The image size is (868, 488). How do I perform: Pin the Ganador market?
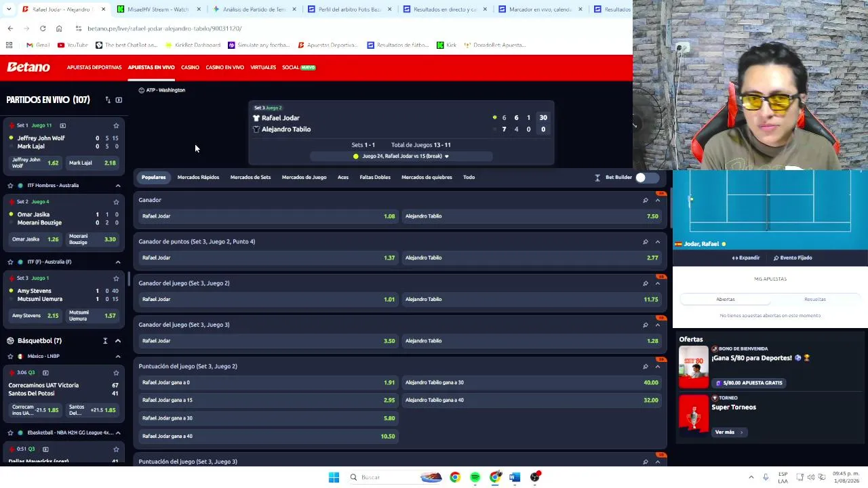[x=646, y=200]
